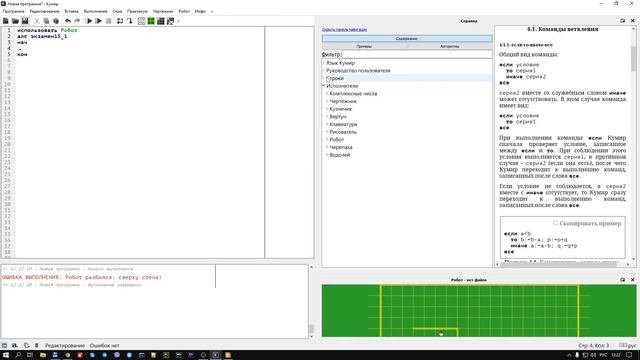The height and width of the screenshot is (360, 640).
Task: Open toolbar overflow dropdown arrow
Action: (178, 21)
